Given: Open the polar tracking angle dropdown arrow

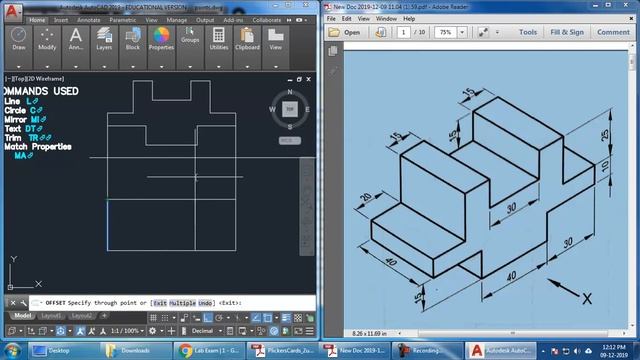Looking at the screenshot, I should click(x=228, y=318).
